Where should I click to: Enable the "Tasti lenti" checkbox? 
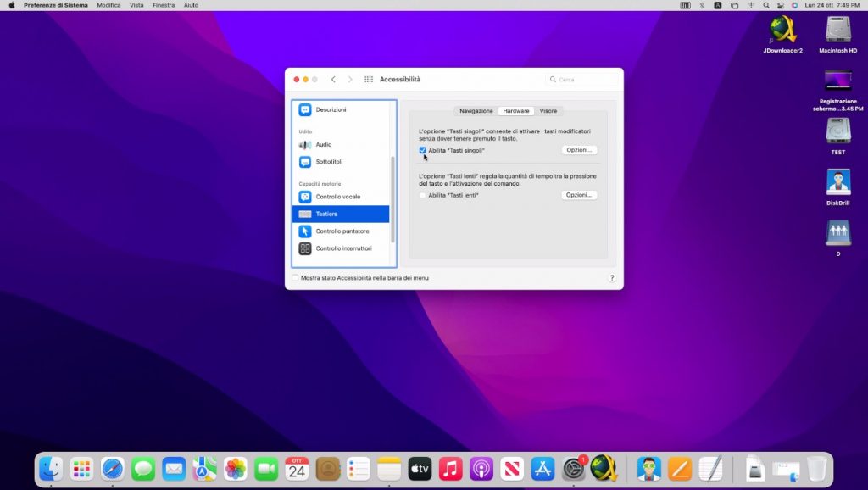click(x=423, y=195)
